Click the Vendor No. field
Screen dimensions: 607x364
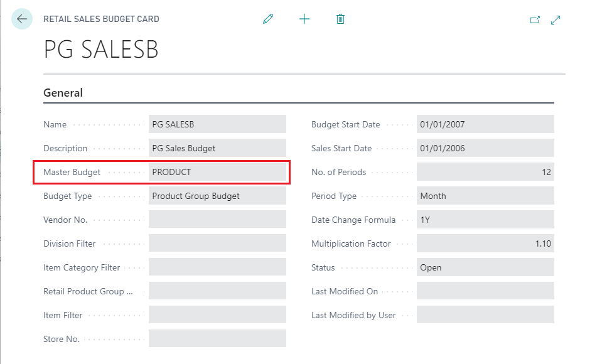217,220
